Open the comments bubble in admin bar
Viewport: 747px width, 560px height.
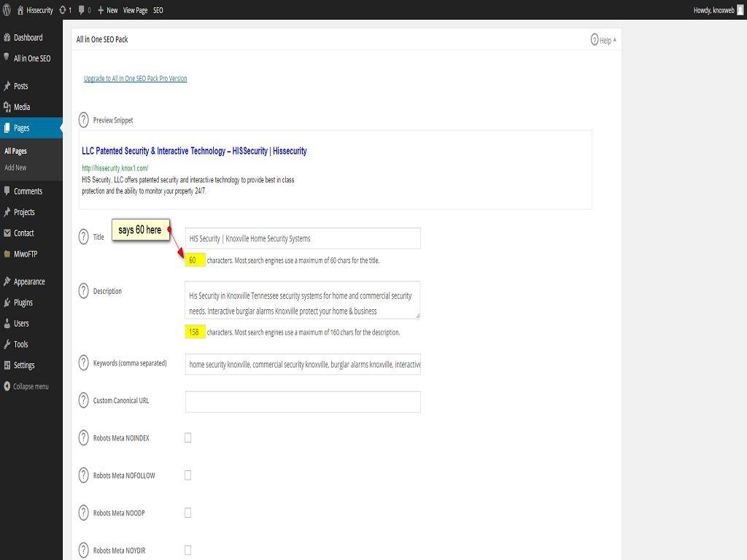[85, 10]
